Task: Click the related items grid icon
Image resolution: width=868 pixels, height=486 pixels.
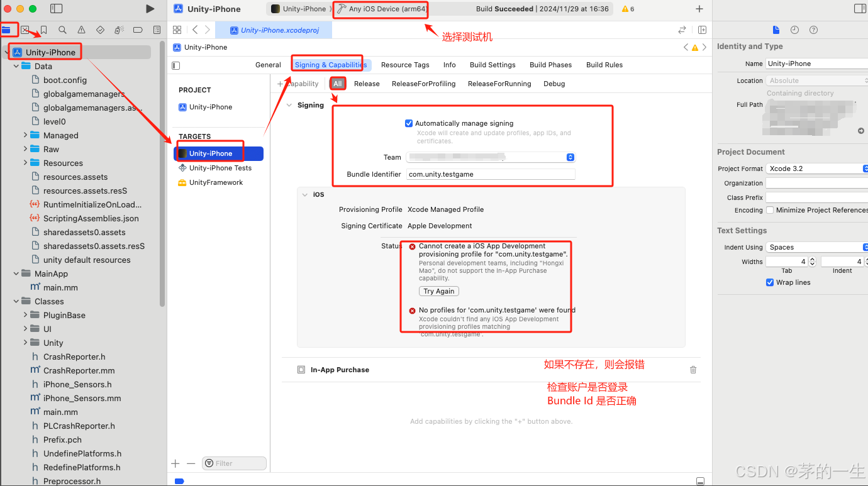Action: (177, 30)
